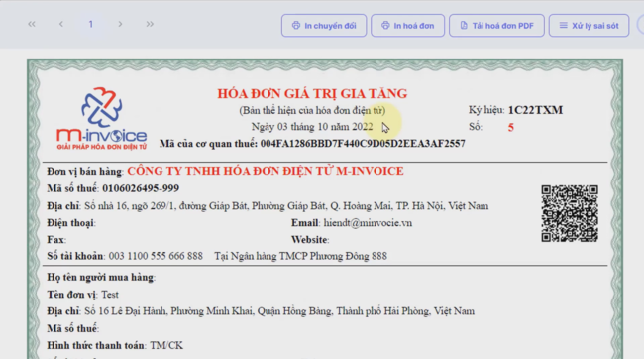Select tax code 0106026495-999
This screenshot has height=359, width=644.
tap(141, 188)
